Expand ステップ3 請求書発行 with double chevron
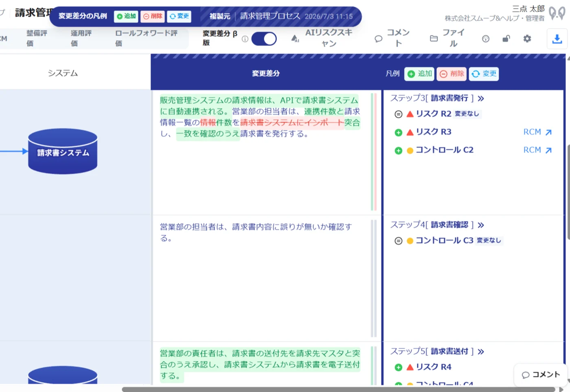This screenshot has height=392, width=570. tap(481, 98)
